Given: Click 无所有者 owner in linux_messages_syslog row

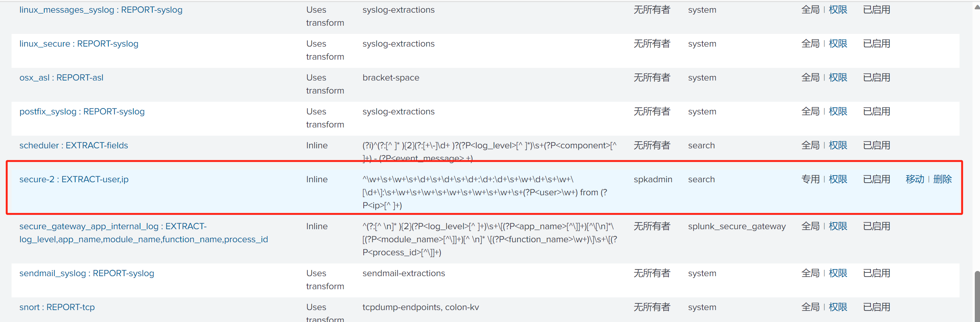Looking at the screenshot, I should click(x=652, y=10).
